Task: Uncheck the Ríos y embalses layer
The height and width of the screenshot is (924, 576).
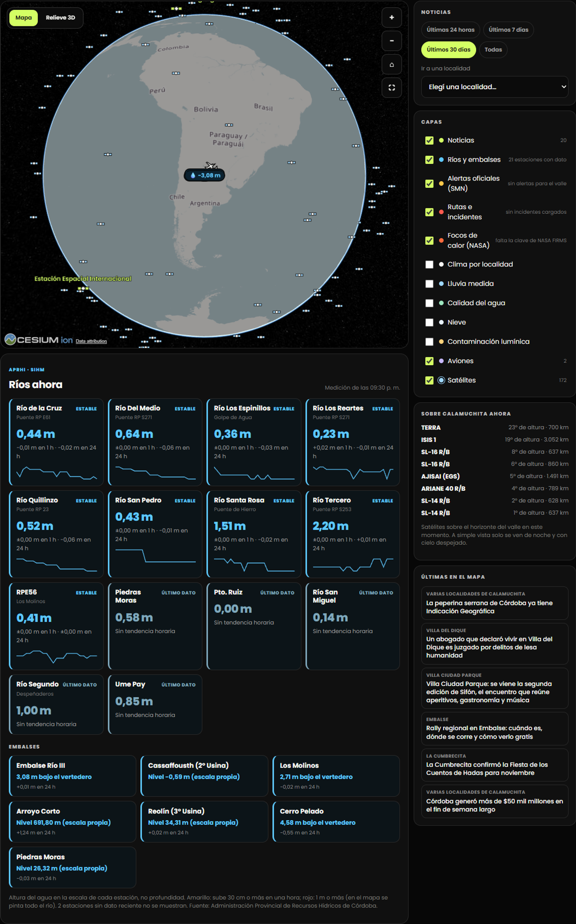Action: 429,160
